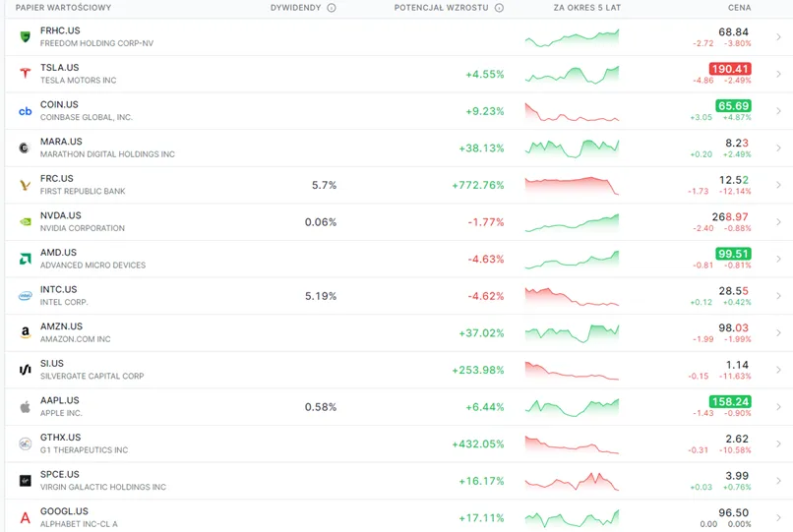This screenshot has width=793, height=532.
Task: Click the info icon next to Potencjał wzrostu
Action: (x=499, y=8)
